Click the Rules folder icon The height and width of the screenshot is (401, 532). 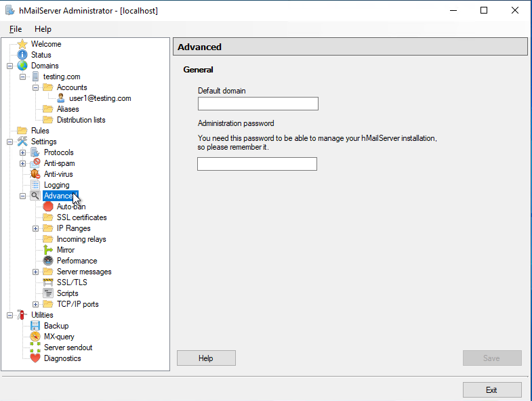point(22,131)
